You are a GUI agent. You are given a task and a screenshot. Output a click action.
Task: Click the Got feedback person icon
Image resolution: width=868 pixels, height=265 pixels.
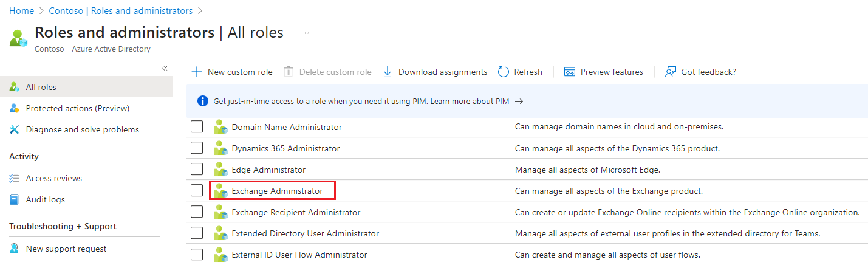point(671,72)
